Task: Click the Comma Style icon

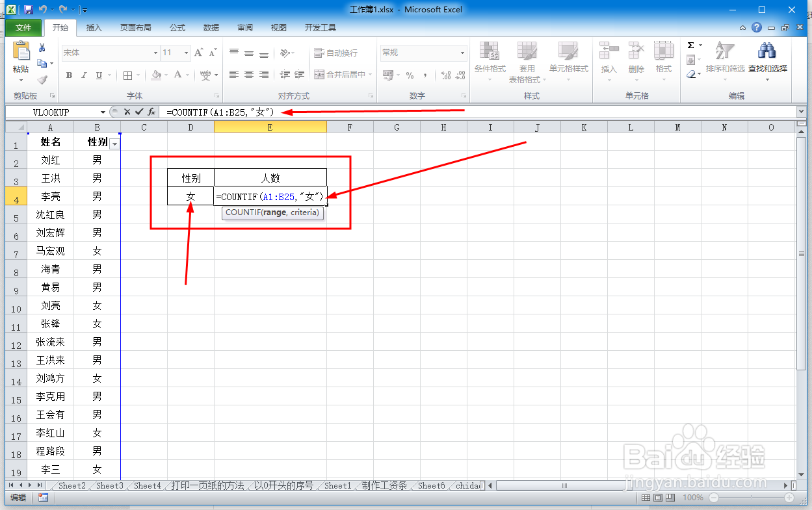Action: coord(425,75)
